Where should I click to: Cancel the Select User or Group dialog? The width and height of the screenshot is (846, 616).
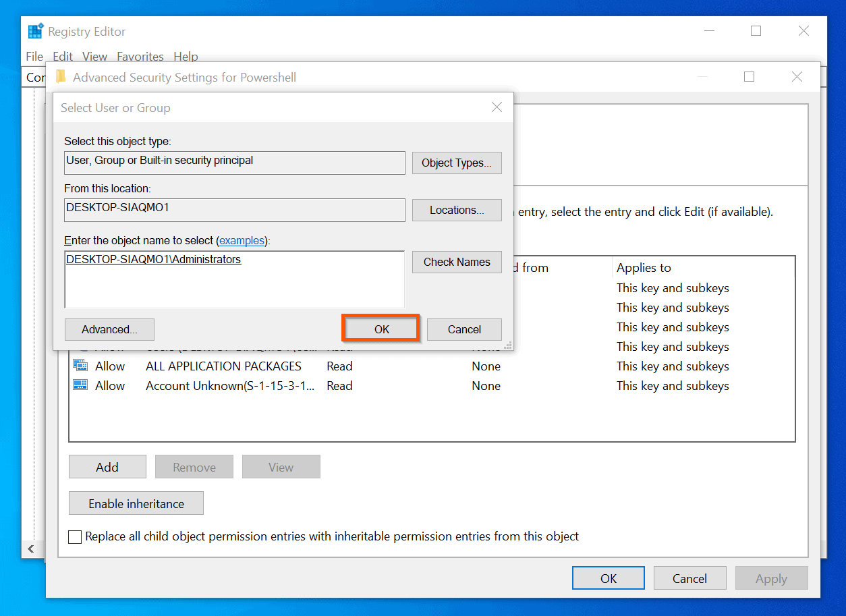(x=464, y=329)
